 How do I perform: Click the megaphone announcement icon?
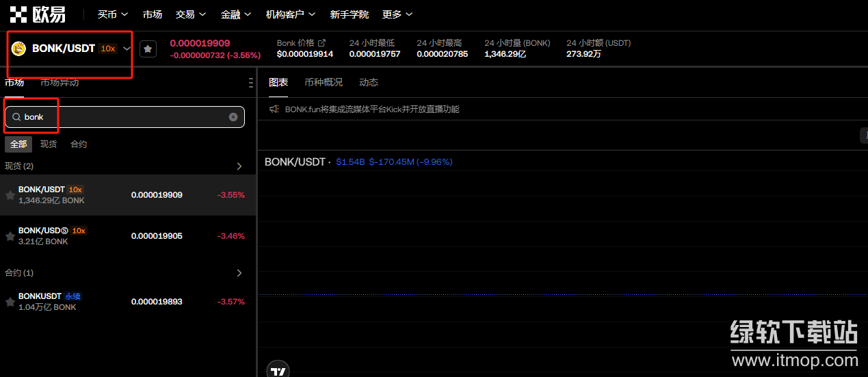click(274, 109)
